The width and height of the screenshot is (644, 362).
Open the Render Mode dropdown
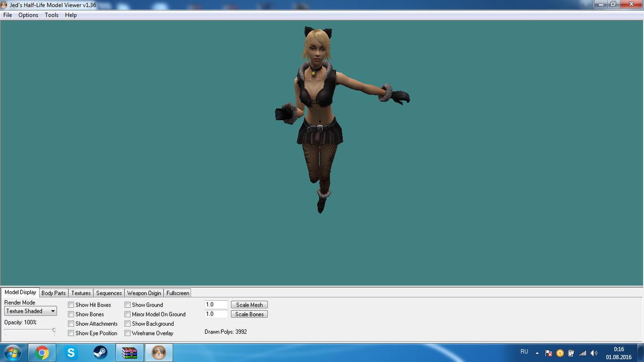(31, 311)
